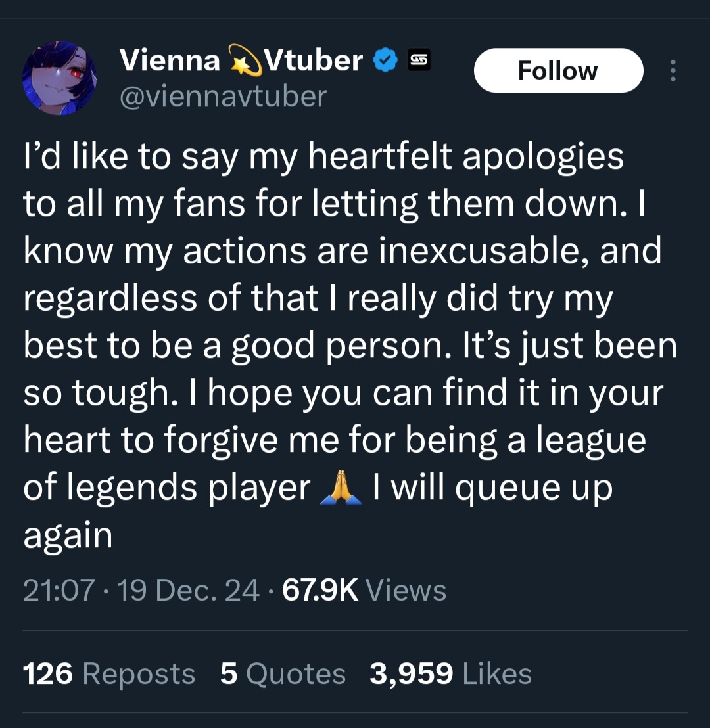
Task: Click the tweet body text
Action: pyautogui.click(x=348, y=346)
